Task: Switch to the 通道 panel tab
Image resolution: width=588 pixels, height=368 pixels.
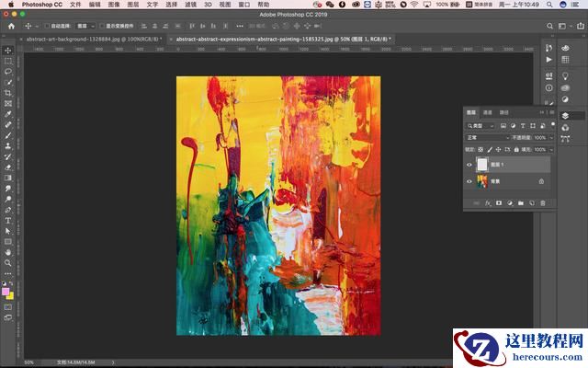Action: coord(488,112)
